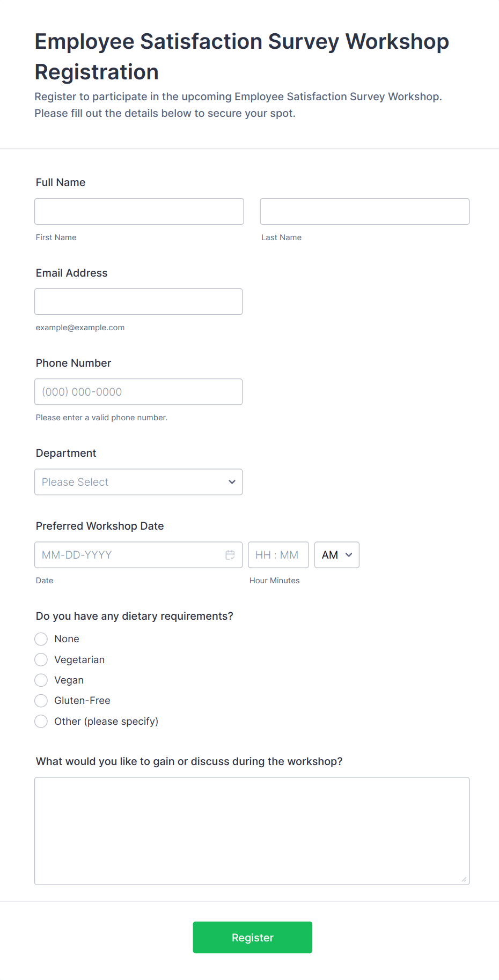Open the AM time period selector

pos(336,555)
